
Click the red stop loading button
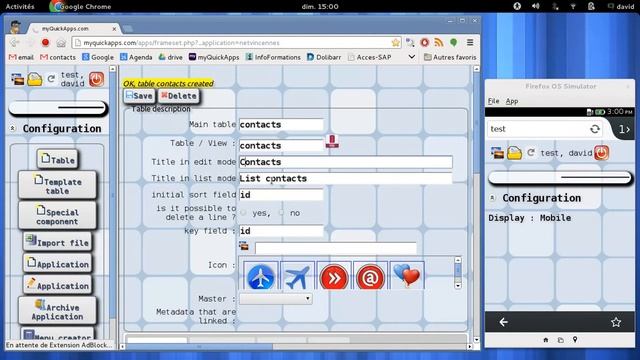click(x=45, y=42)
